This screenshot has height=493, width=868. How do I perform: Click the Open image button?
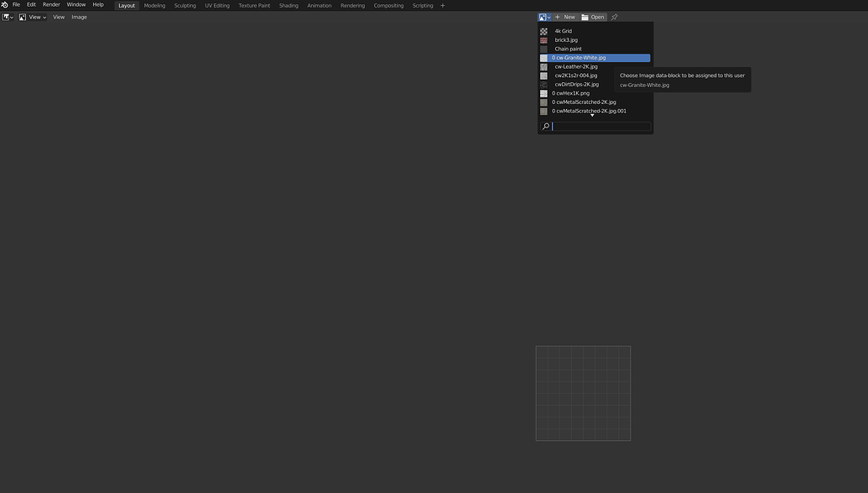click(593, 17)
